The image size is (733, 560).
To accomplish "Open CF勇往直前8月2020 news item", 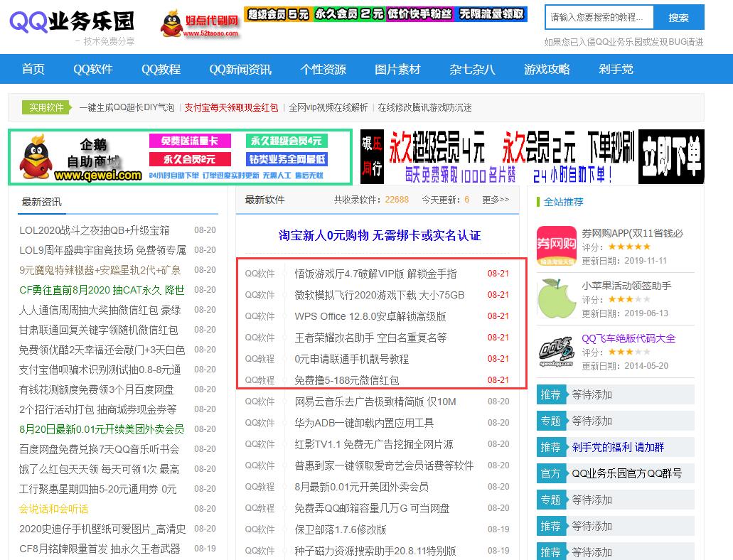I will (102, 290).
